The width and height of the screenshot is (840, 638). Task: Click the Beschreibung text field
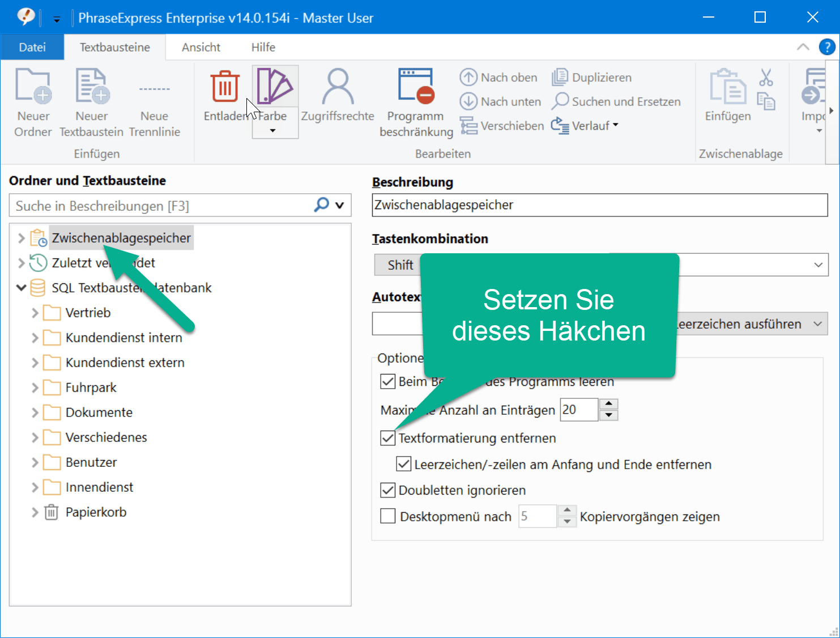click(600, 205)
